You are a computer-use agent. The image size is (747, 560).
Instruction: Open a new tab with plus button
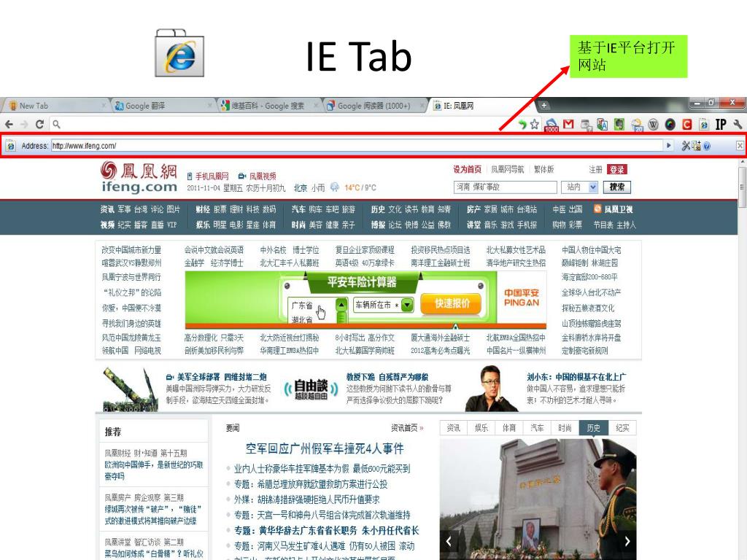point(543,105)
